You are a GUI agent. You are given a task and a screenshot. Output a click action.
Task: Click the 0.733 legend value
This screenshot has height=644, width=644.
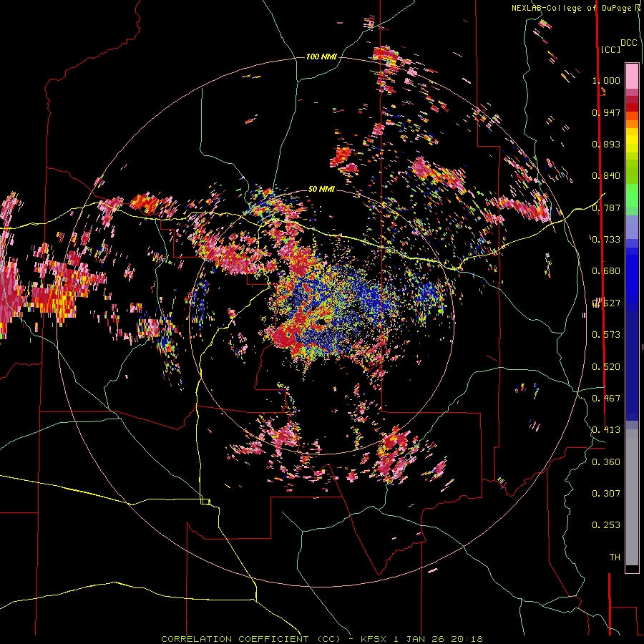[606, 240]
